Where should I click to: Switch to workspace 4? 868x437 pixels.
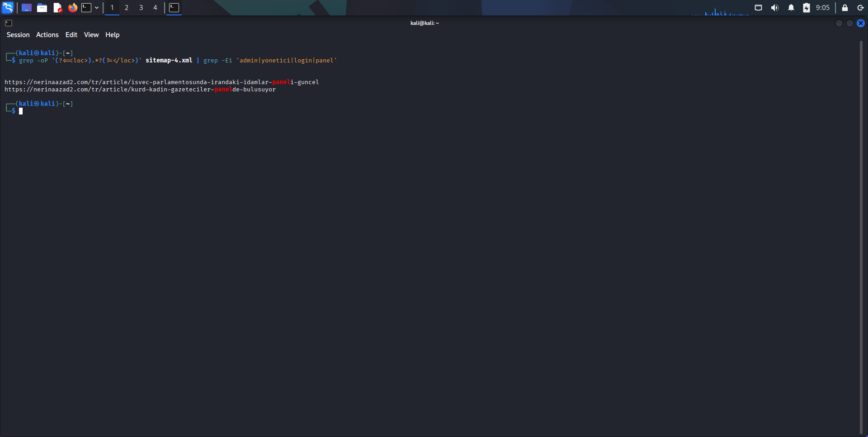(x=155, y=8)
